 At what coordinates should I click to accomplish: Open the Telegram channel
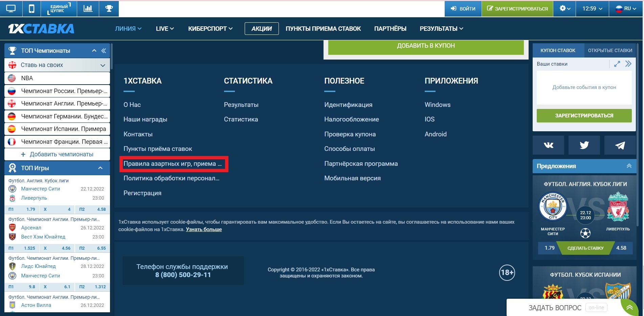point(620,145)
